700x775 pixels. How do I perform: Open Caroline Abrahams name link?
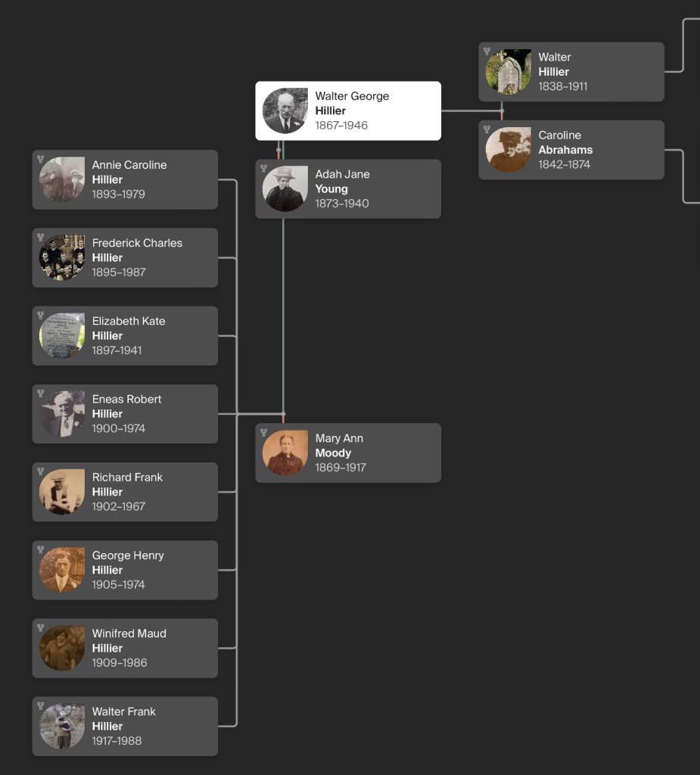point(565,142)
